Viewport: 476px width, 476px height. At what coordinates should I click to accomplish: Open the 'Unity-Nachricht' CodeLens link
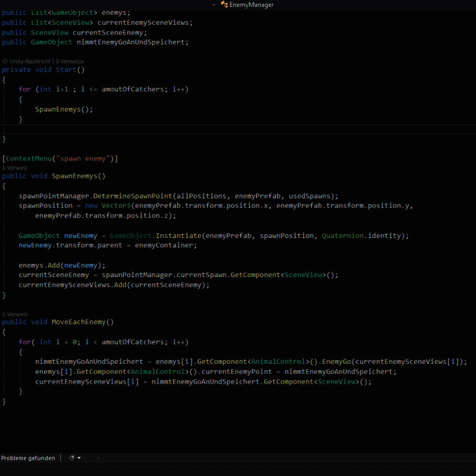tap(30, 61)
